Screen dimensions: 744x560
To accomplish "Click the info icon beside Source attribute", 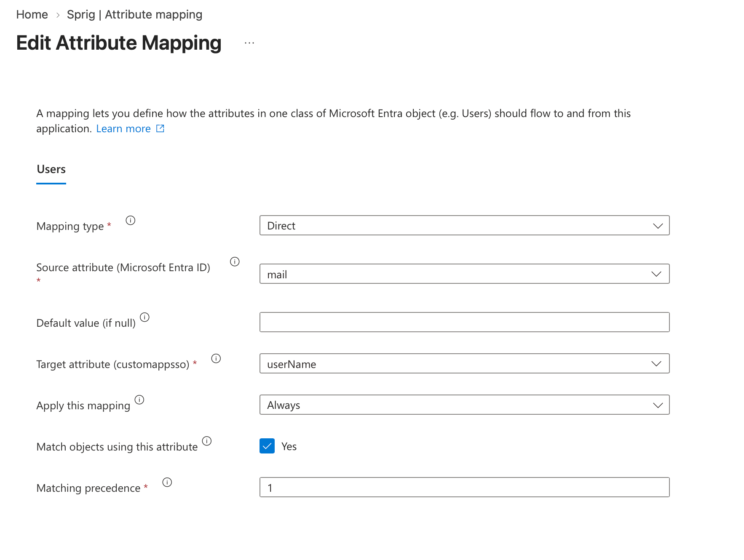I will 235,261.
